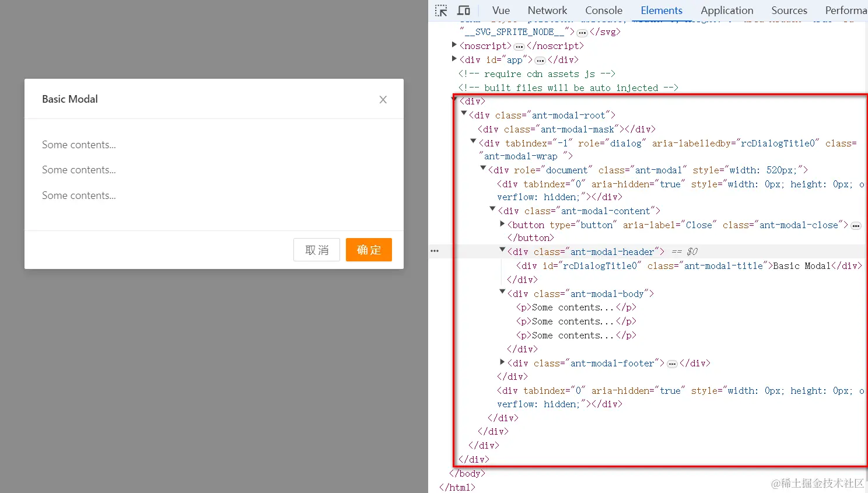868x493 pixels.
Task: Select the closing html tag row
Action: pyautogui.click(x=457, y=487)
